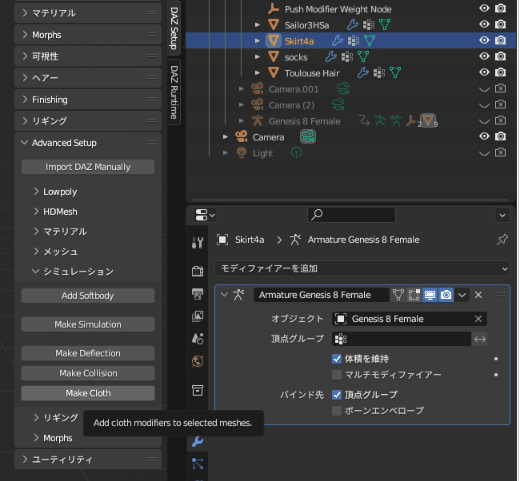Open properties editor type dropdown
Screen dimensions: 519x481
[x=205, y=215]
